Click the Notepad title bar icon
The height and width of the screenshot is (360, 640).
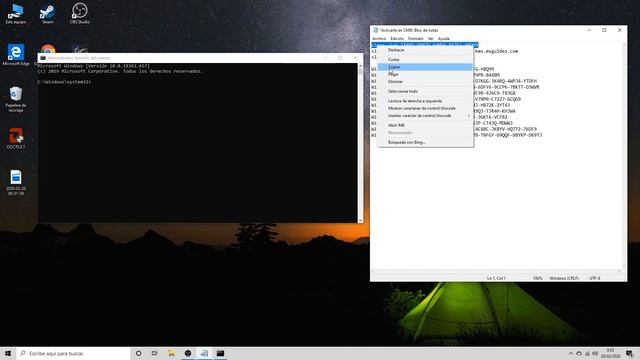pyautogui.click(x=376, y=30)
